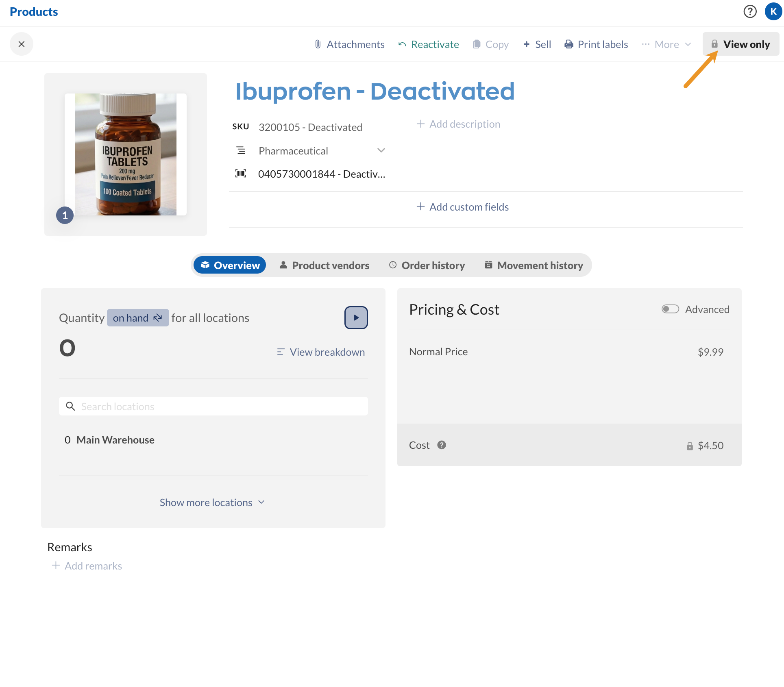
Task: Click the View breakdown link
Action: point(321,352)
